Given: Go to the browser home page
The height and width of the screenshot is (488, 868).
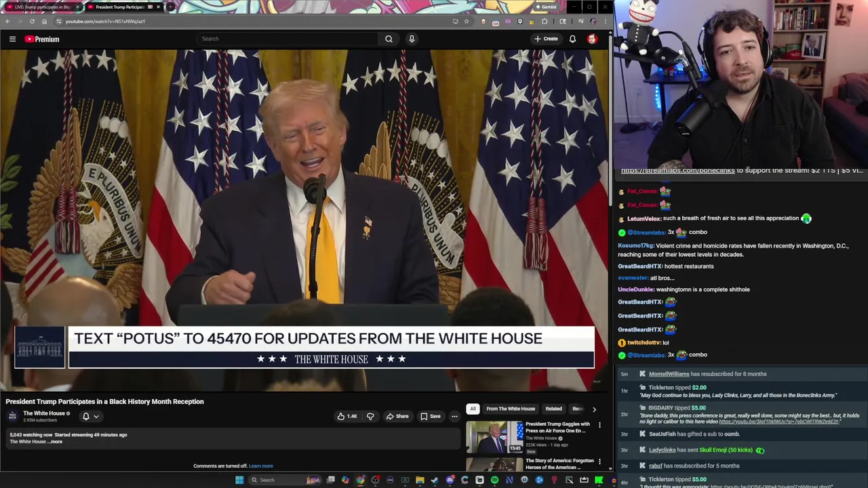Looking at the screenshot, I should 44,21.
